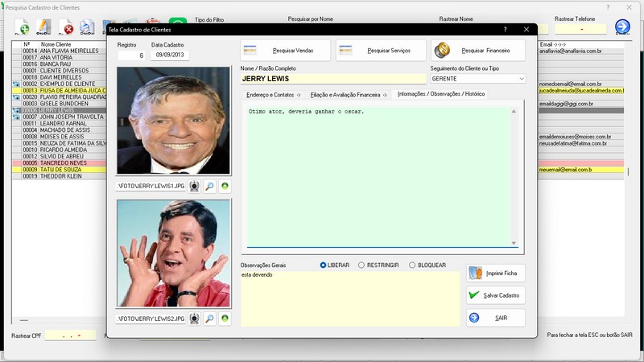Select row 00004 MACHADO DE ASSIS
This screenshot has height=362, width=644.
click(x=59, y=130)
